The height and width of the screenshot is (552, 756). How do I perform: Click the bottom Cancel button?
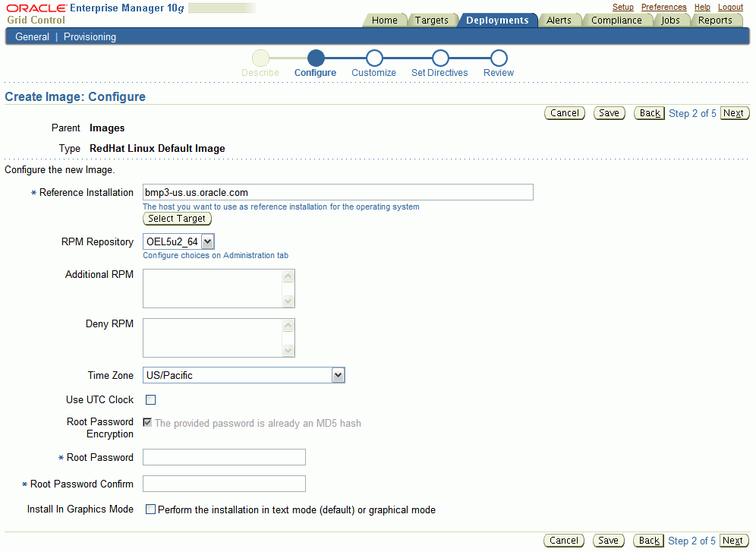(x=564, y=541)
